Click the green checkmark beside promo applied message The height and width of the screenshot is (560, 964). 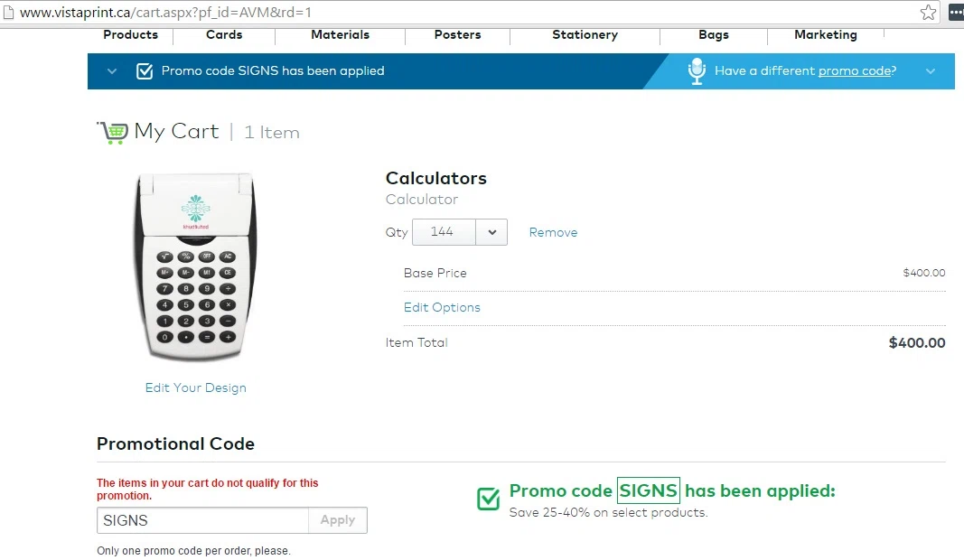pyautogui.click(x=488, y=499)
